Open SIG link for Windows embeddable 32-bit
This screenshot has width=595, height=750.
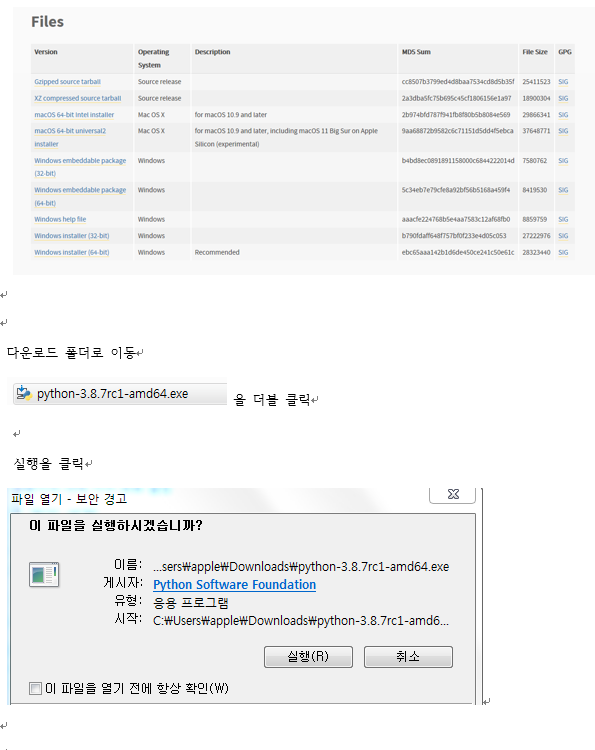[x=563, y=161]
